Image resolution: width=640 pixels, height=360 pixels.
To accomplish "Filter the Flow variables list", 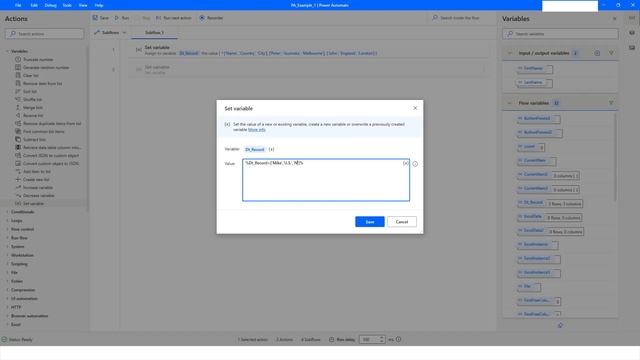I will pyautogui.click(x=611, y=103).
